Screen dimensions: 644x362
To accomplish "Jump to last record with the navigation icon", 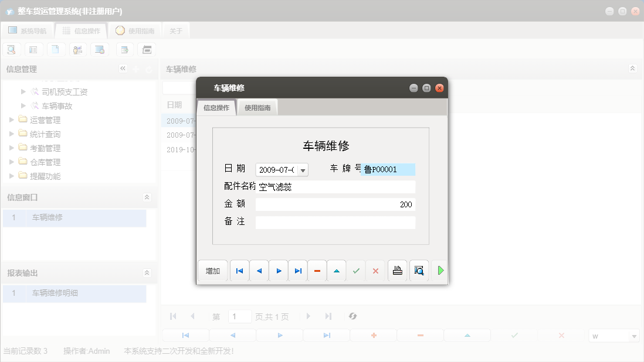I will [x=297, y=270].
